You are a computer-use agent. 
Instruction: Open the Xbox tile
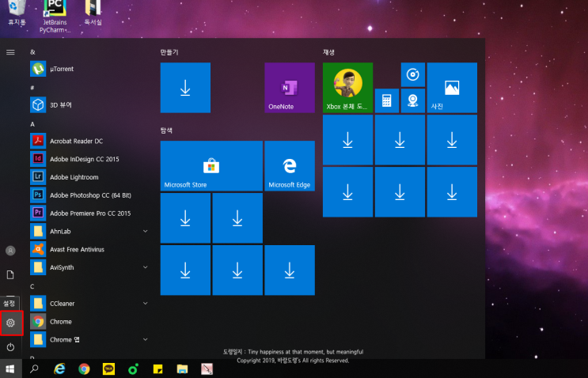click(347, 88)
